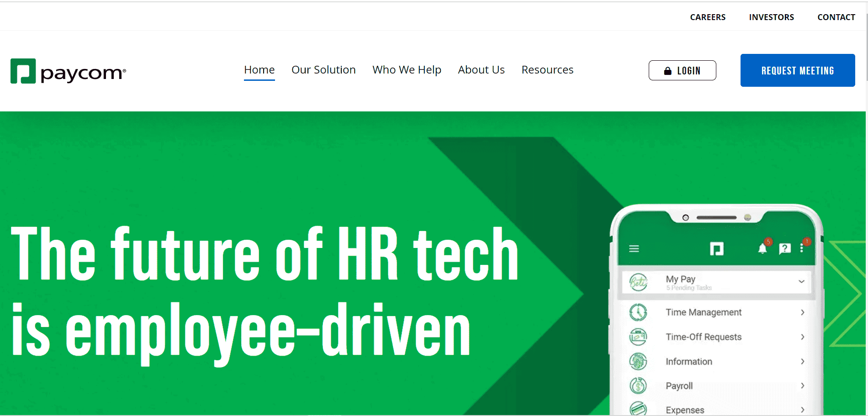Open the three-dot overflow menu in the app
This screenshot has height=416, width=868.
(x=802, y=248)
